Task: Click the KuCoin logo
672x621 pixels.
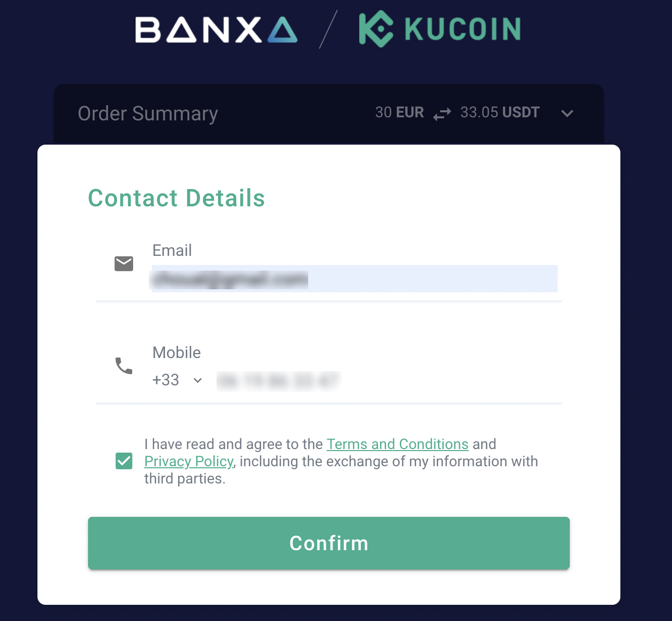Action: tap(440, 29)
